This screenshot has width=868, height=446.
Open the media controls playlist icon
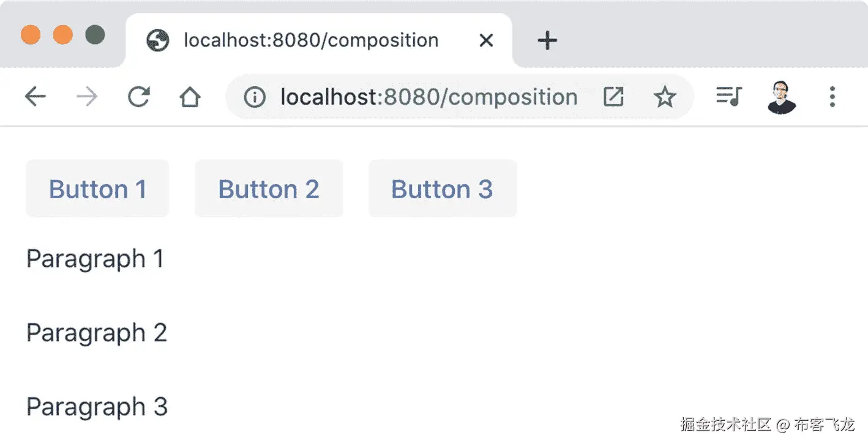tap(728, 97)
